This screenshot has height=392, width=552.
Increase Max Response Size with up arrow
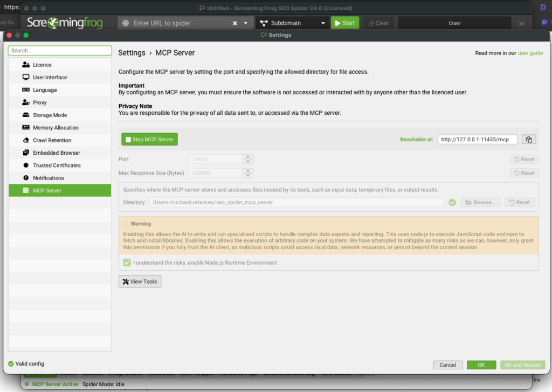[x=248, y=170]
